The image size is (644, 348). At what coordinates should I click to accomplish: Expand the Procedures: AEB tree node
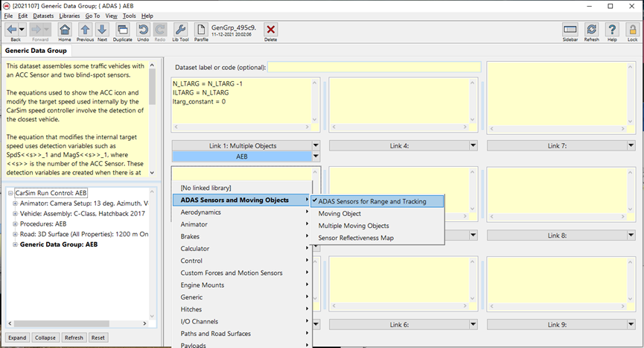[x=15, y=224]
